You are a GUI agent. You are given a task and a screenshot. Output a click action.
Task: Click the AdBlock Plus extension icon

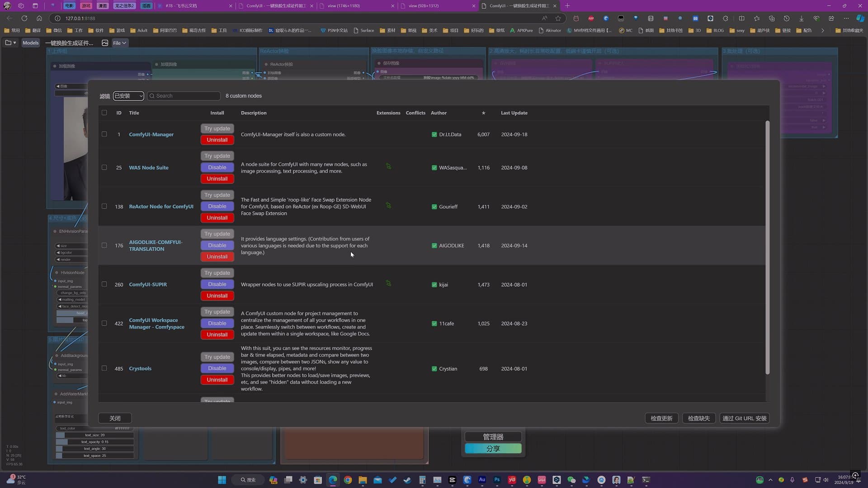click(591, 19)
